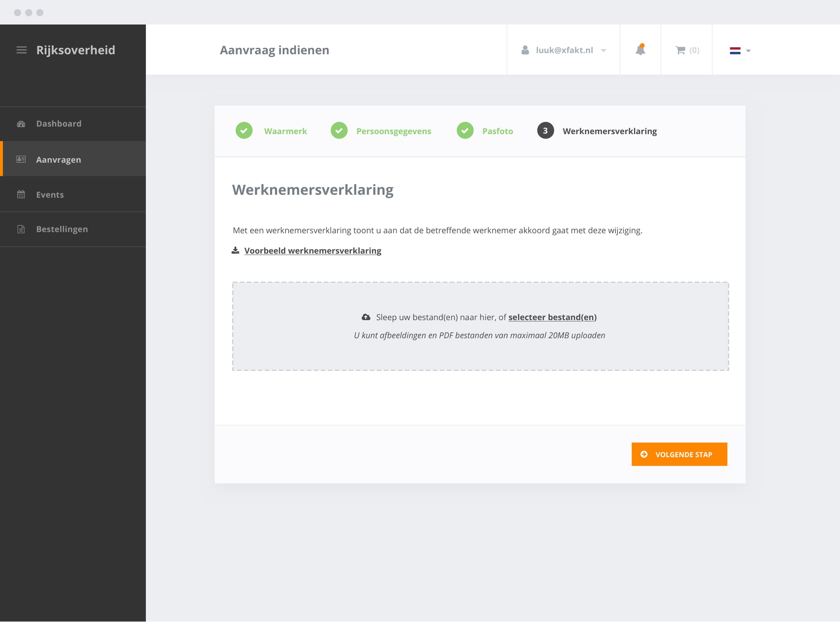This screenshot has width=840, height=622.
Task: Click the Events calendar icon
Action: point(21,194)
